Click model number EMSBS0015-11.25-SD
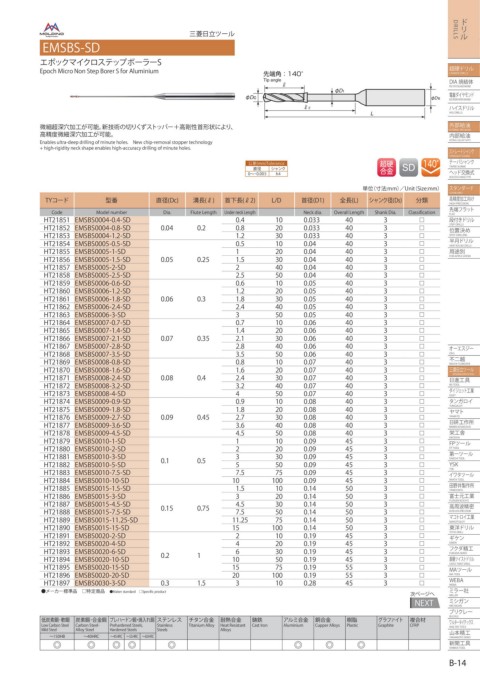The height and width of the screenshot is (677, 480). click(x=106, y=520)
